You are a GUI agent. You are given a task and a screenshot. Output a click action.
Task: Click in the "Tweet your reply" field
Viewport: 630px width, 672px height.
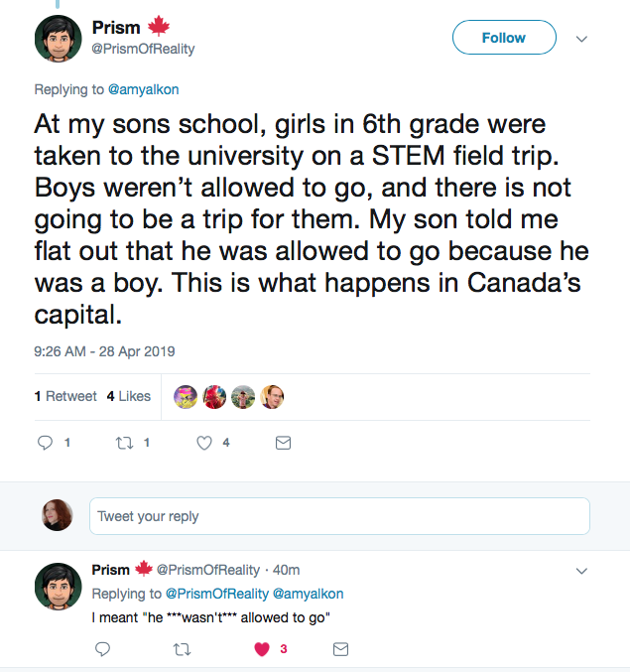click(x=339, y=516)
